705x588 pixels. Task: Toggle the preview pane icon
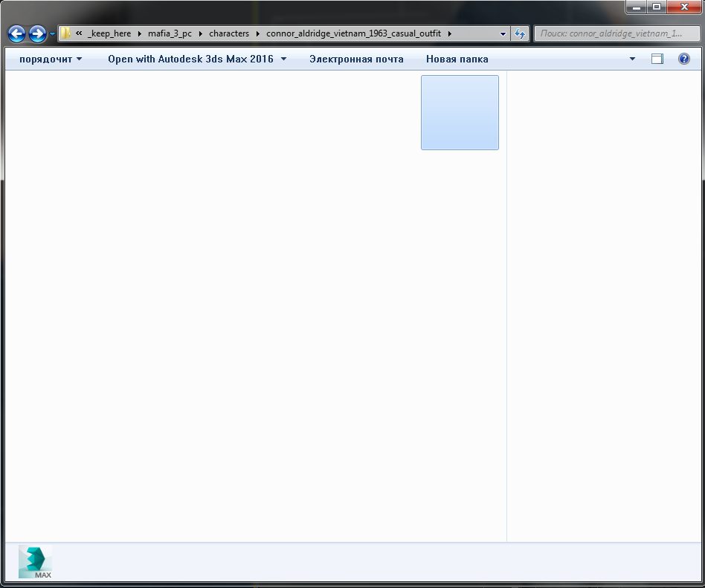tap(657, 59)
